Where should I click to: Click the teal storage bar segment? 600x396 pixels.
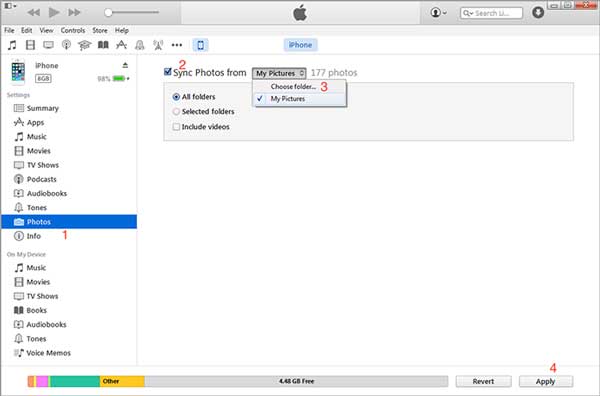(75, 381)
